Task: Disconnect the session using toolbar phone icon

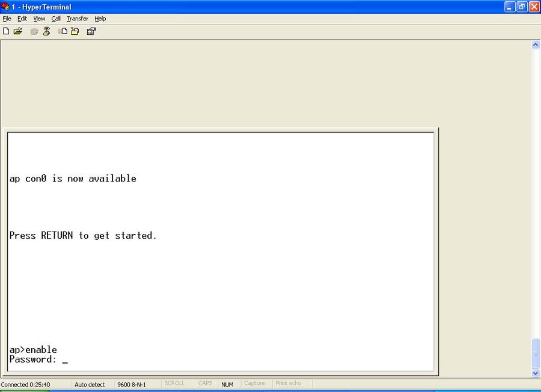Action: pos(47,31)
